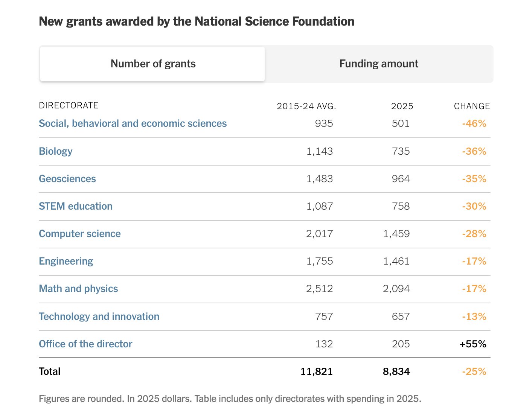Click the Total row label
The image size is (518, 420).
coord(50,371)
